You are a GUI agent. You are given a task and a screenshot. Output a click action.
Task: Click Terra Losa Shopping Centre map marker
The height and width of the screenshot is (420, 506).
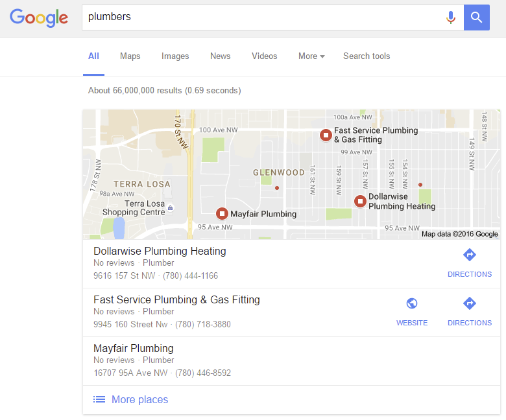tap(171, 208)
